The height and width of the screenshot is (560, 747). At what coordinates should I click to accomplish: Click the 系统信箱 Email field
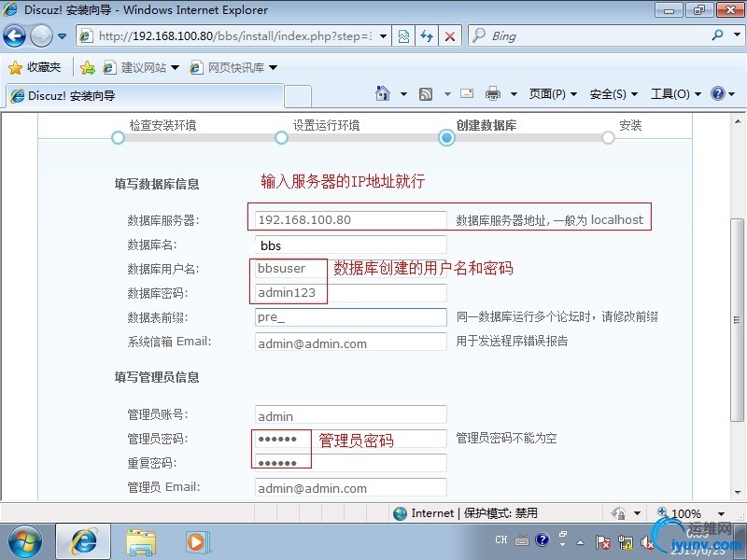(351, 342)
